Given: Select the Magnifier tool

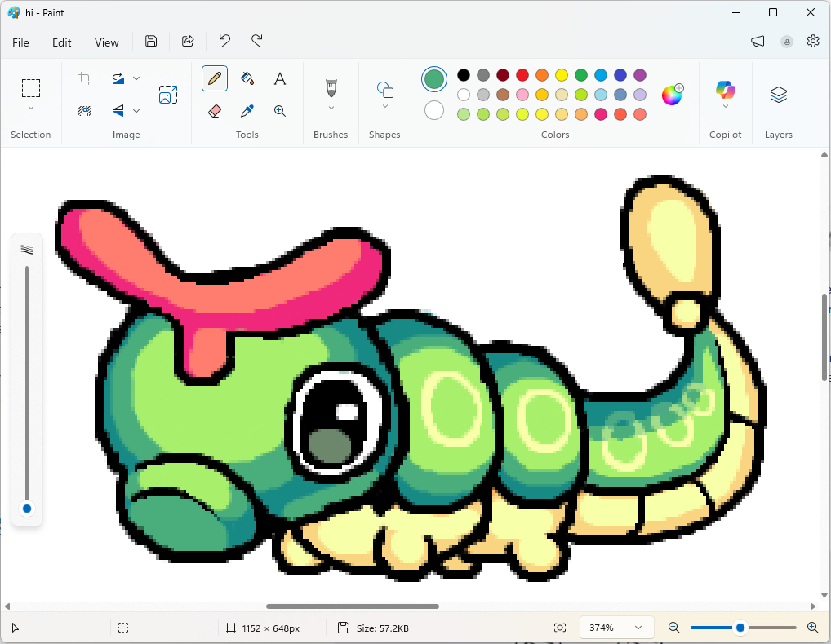Looking at the screenshot, I should pos(280,111).
